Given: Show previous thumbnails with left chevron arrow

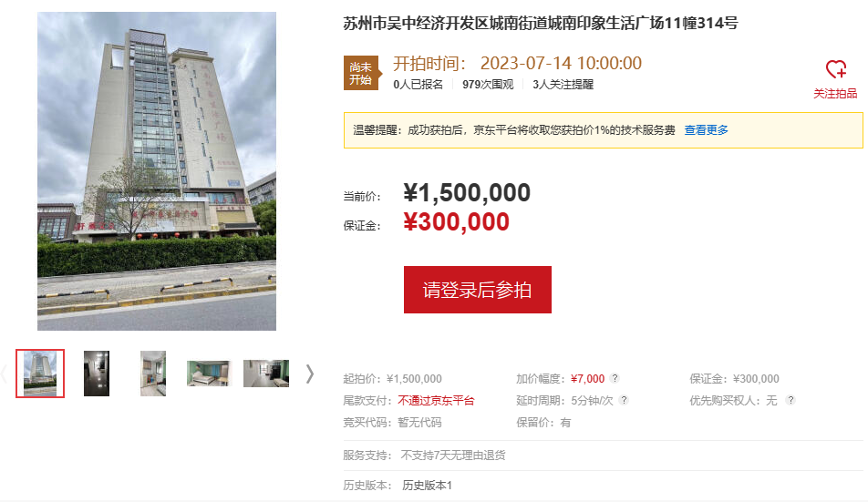Looking at the screenshot, I should [x=4, y=374].
